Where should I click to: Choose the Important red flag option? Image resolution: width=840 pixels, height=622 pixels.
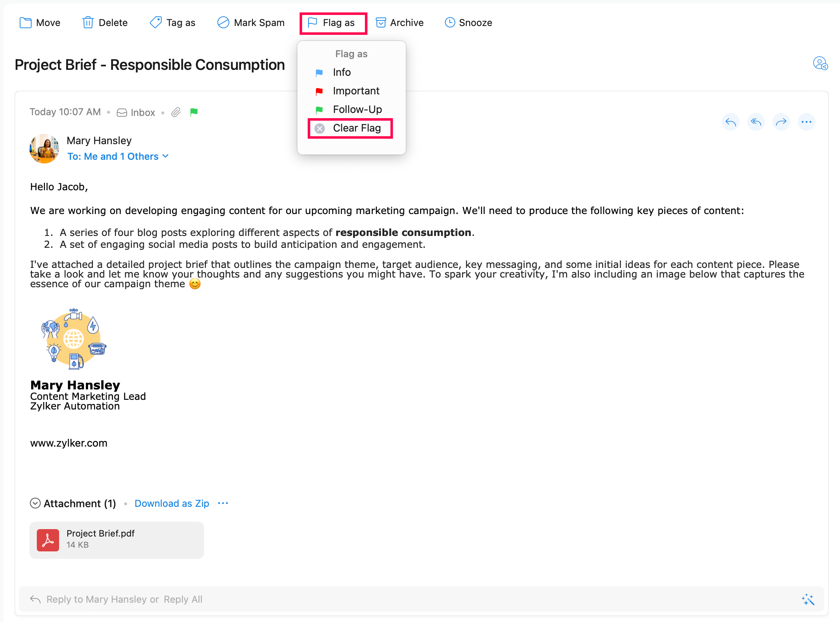pyautogui.click(x=356, y=91)
